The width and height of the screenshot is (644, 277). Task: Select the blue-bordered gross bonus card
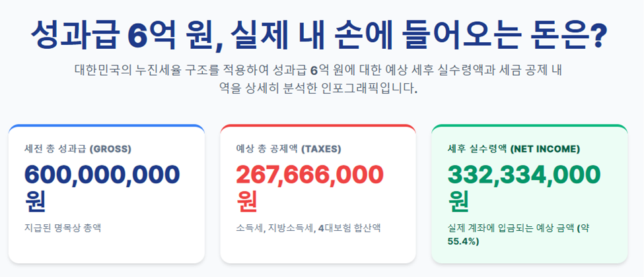click(106, 194)
